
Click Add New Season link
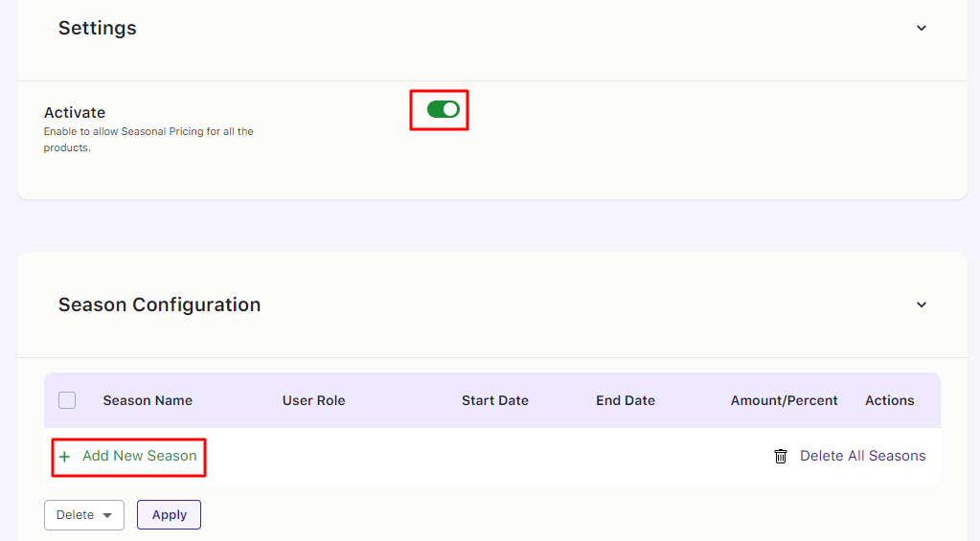pyautogui.click(x=139, y=456)
